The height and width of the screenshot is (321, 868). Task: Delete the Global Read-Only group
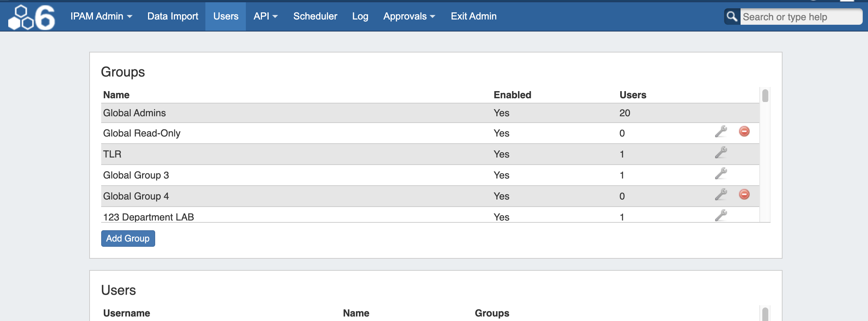[x=744, y=131]
